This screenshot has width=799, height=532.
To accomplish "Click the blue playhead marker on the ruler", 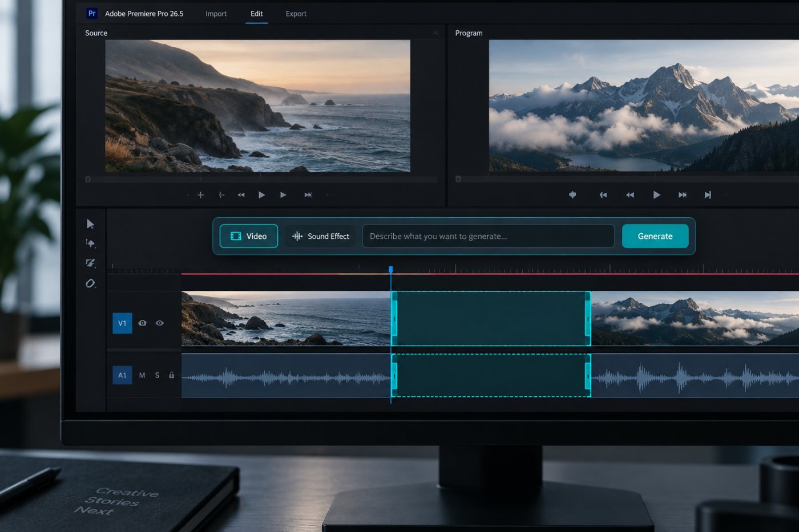I will (391, 269).
